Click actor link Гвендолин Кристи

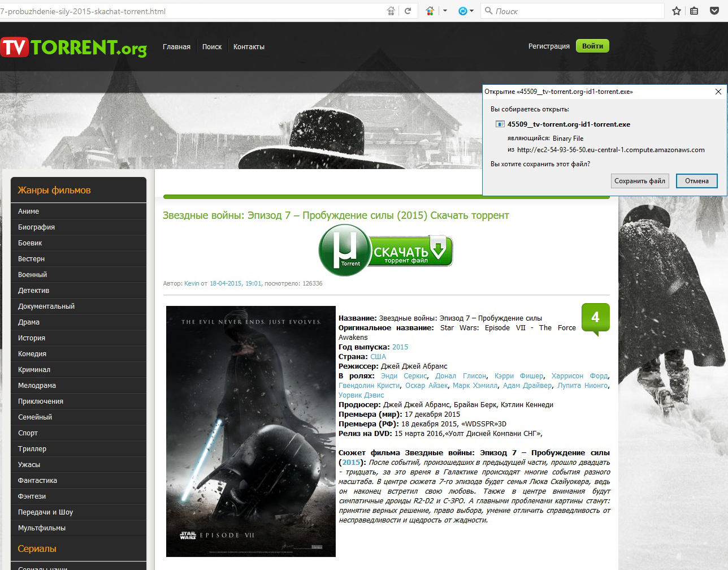pyautogui.click(x=369, y=386)
